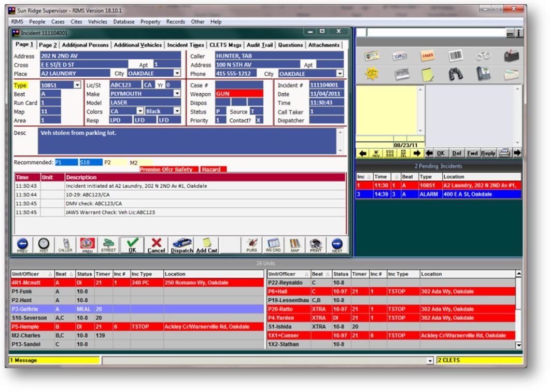Click the STREET sign icon

pos(108,245)
